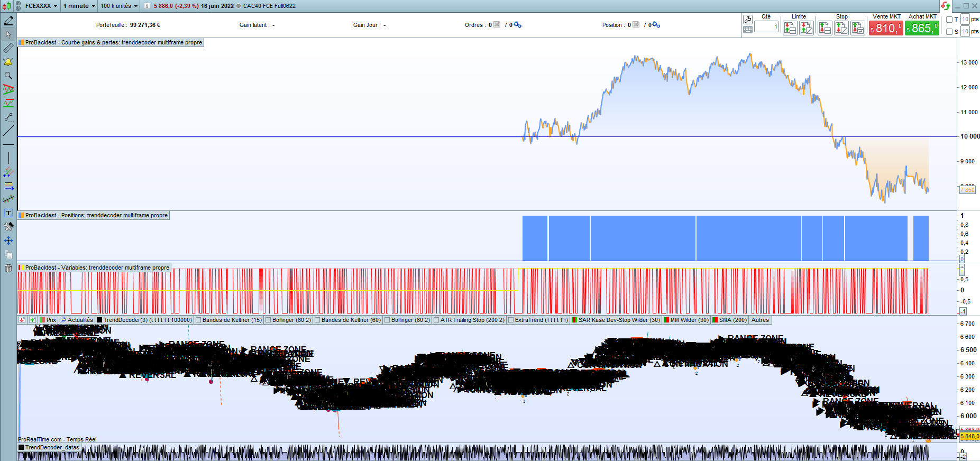Open the 100 k unités dropdown
980x461 pixels.
click(x=119, y=6)
